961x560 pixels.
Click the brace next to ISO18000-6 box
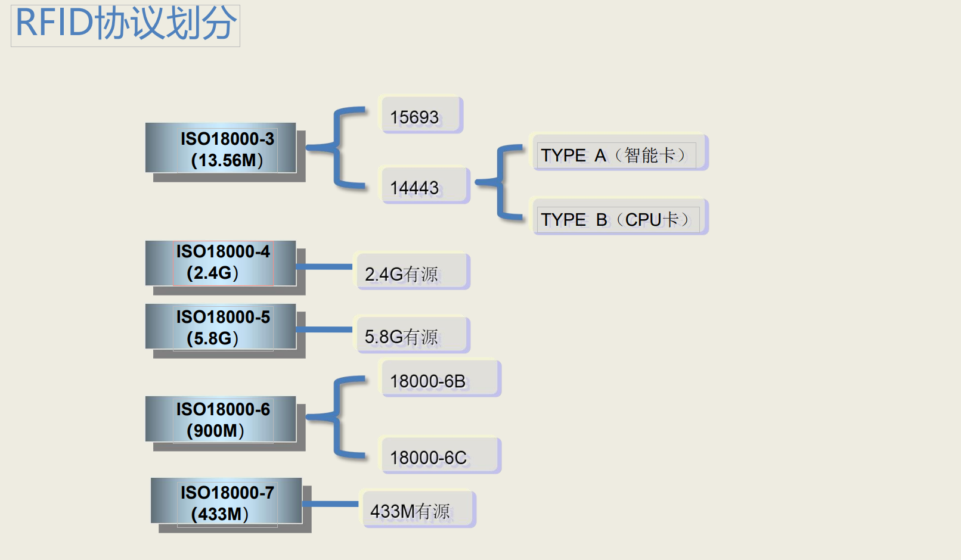point(339,417)
